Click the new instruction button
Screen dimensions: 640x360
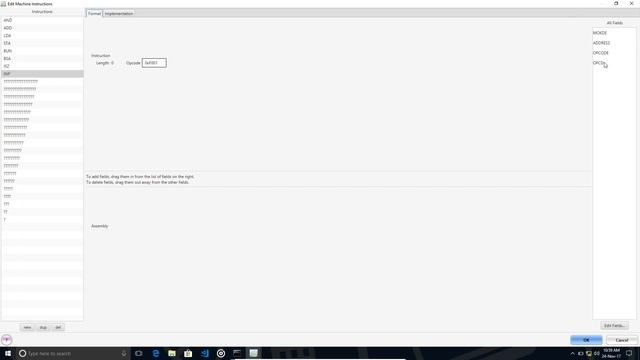click(x=27, y=327)
